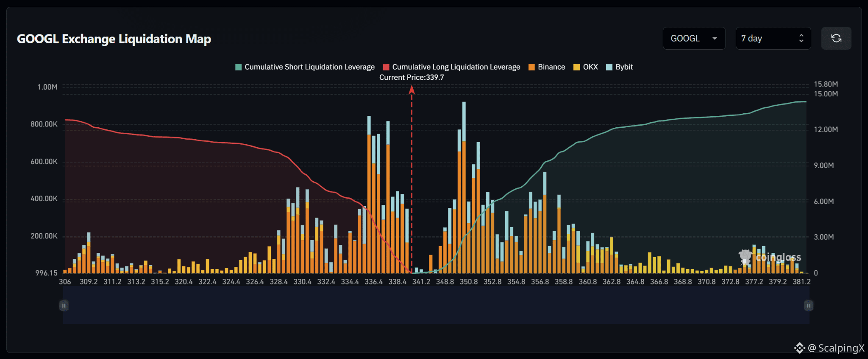Click the 400.00K left axis label
This screenshot has height=359, width=868.
[x=44, y=199]
